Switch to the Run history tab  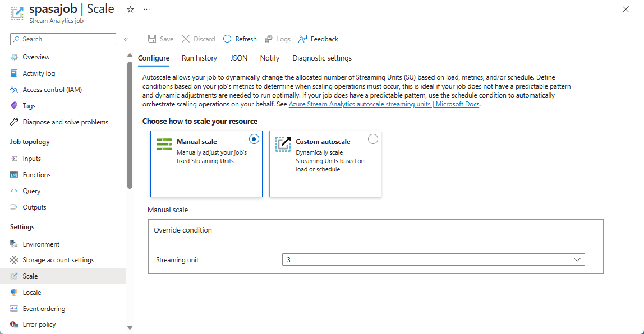click(199, 58)
